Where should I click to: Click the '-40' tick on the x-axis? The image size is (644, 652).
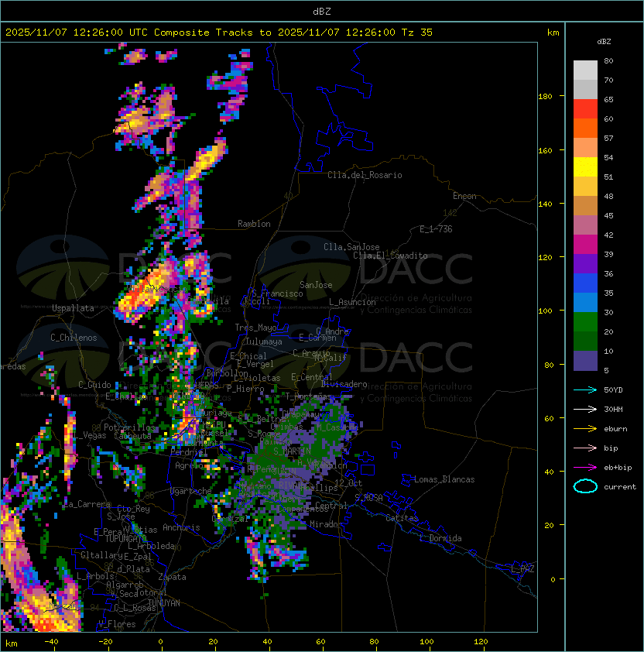coord(51,642)
